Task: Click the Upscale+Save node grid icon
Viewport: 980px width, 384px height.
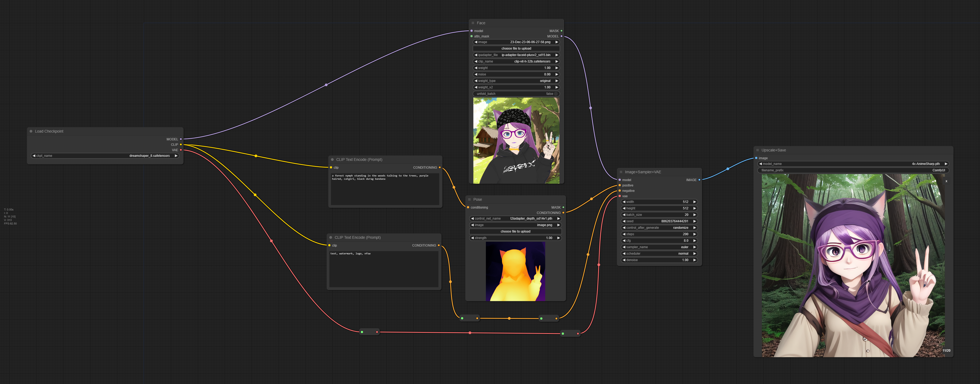Action: click(758, 150)
